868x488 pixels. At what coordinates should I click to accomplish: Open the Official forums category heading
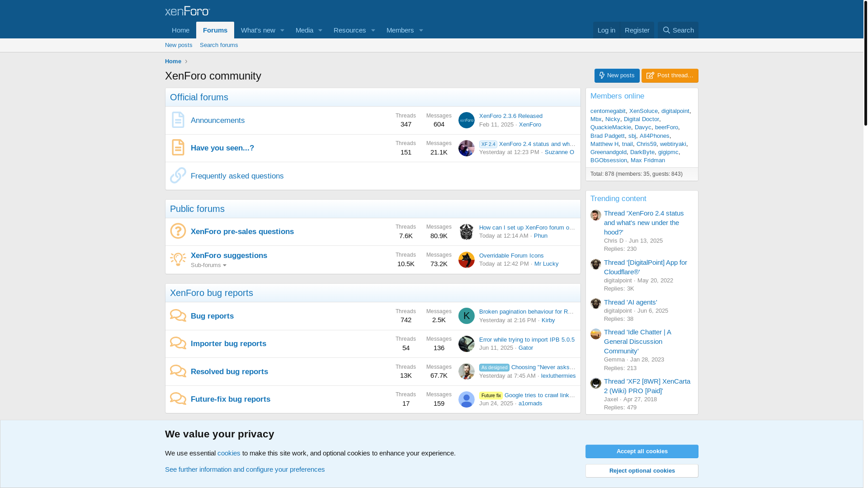pyautogui.click(x=199, y=97)
